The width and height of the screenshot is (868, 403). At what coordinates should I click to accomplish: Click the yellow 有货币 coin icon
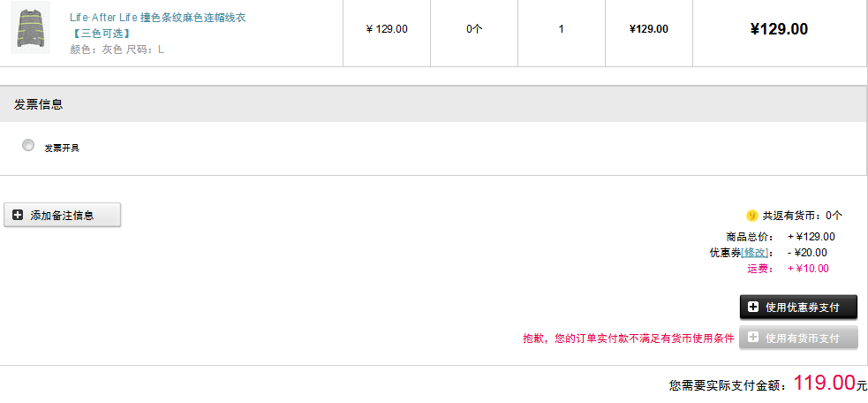click(751, 216)
